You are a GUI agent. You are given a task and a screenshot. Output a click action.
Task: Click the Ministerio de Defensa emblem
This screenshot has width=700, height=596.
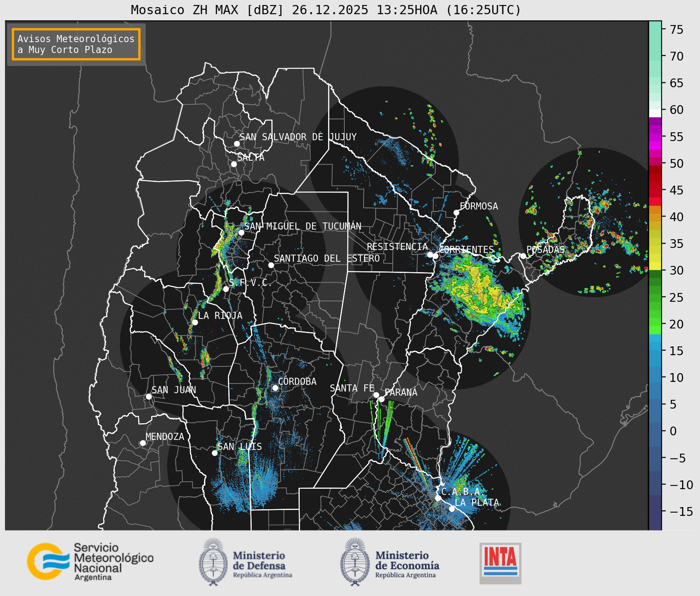tap(213, 562)
